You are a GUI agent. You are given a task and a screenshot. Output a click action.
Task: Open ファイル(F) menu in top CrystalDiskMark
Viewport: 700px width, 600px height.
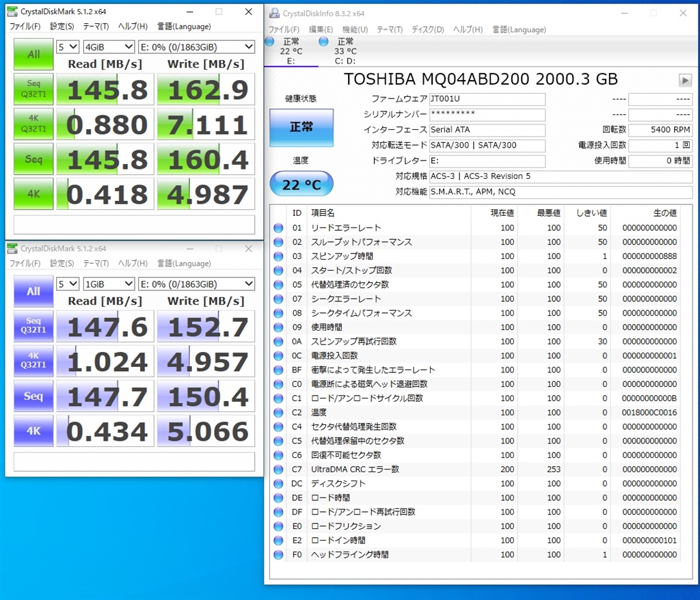[25, 27]
